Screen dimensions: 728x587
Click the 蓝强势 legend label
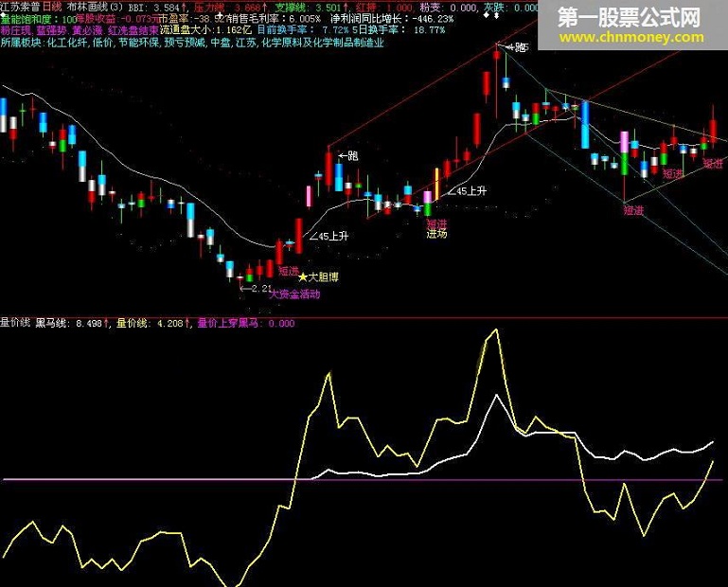[51, 30]
